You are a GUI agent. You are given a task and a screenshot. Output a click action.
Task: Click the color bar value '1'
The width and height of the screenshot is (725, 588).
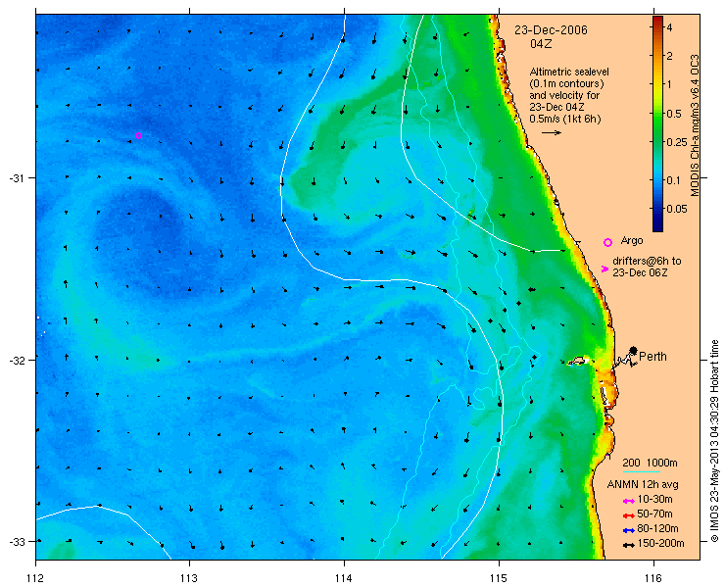(x=668, y=84)
